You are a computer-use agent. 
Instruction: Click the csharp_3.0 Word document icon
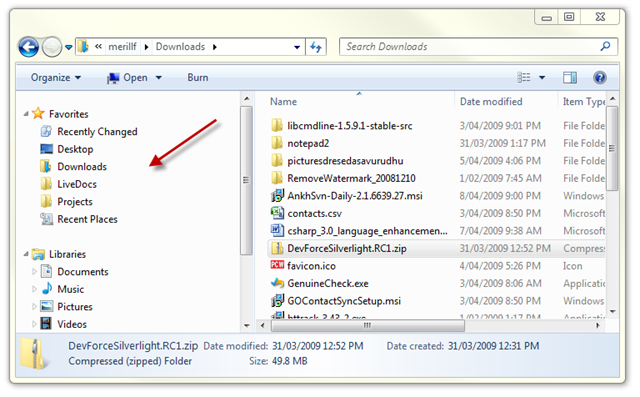pos(277,230)
